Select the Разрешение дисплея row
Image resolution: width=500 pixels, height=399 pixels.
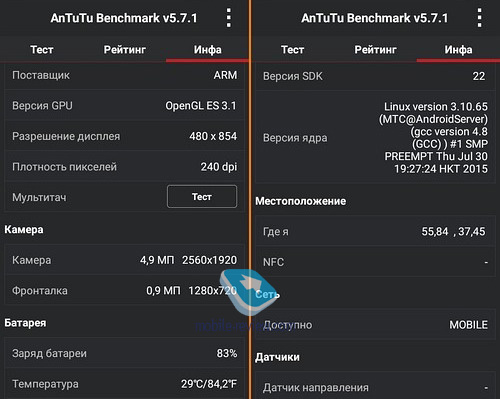[124, 136]
